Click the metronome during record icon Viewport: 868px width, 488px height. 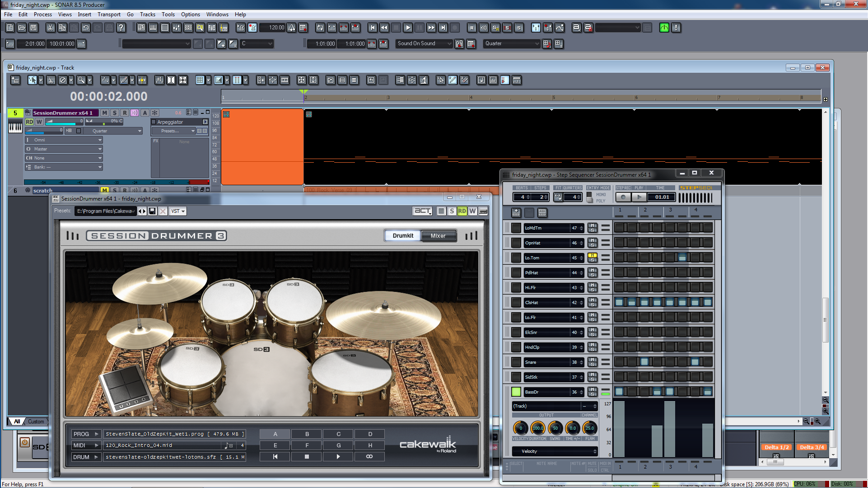[252, 28]
